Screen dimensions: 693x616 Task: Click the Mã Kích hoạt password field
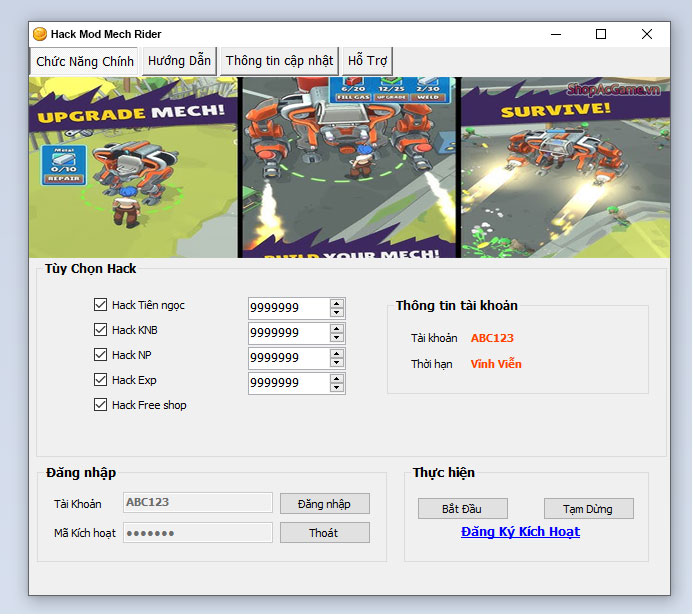pyautogui.click(x=198, y=533)
